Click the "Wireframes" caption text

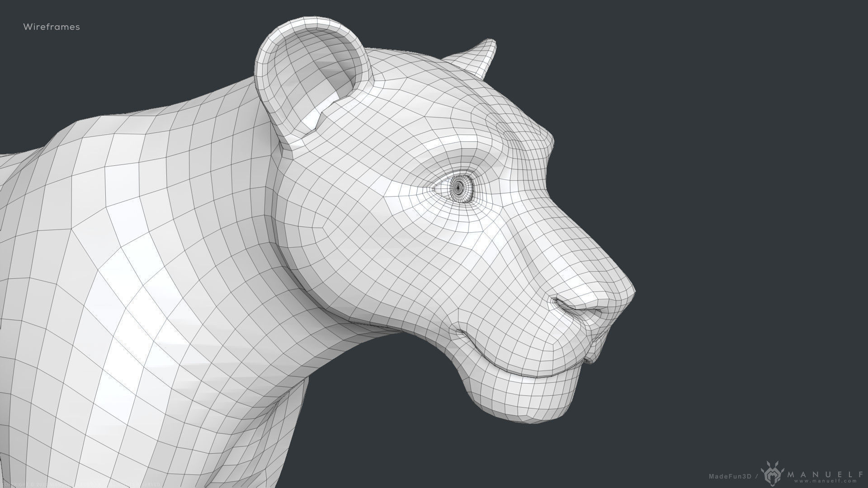[x=52, y=27]
